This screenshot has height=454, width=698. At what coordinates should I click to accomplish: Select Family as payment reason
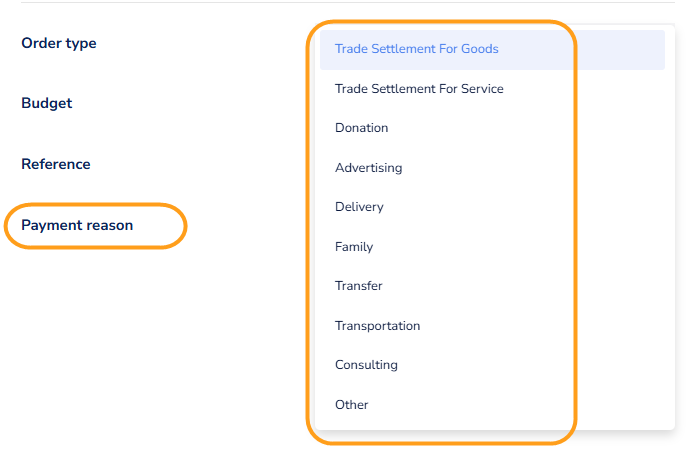pyautogui.click(x=354, y=247)
